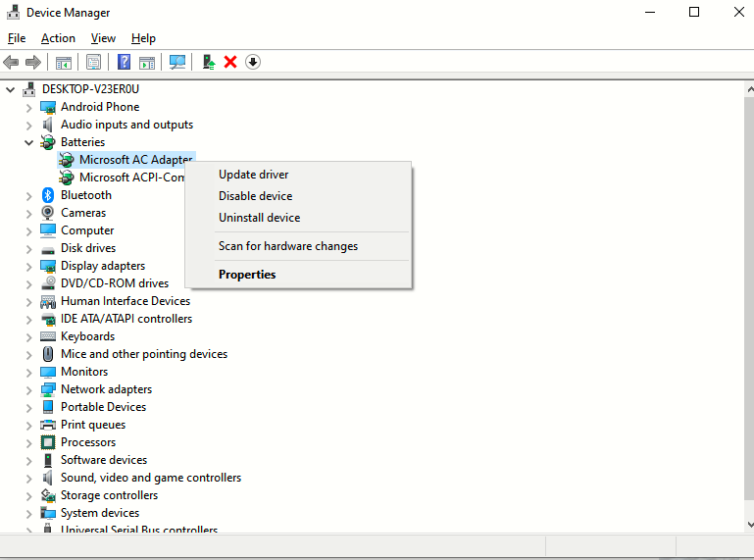Expand the Network adapters category

coord(28,389)
